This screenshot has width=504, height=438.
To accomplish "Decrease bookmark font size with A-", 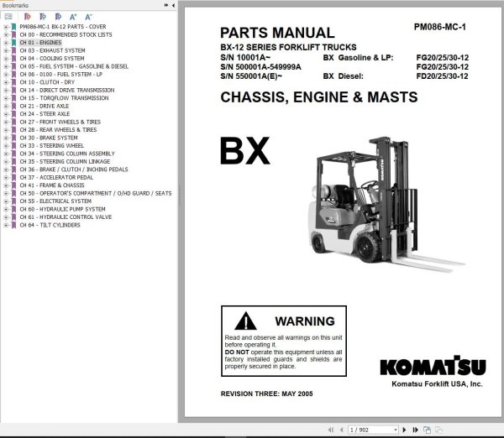I will [88, 17].
